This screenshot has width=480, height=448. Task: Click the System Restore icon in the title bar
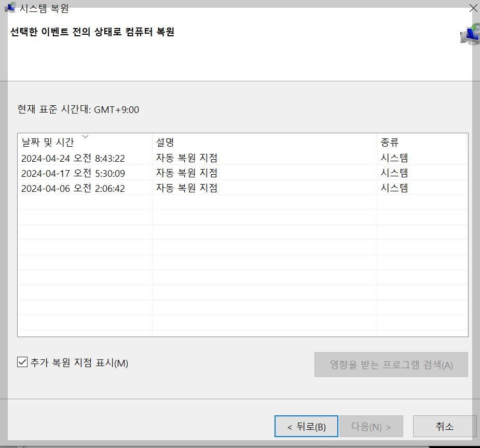pyautogui.click(x=10, y=8)
